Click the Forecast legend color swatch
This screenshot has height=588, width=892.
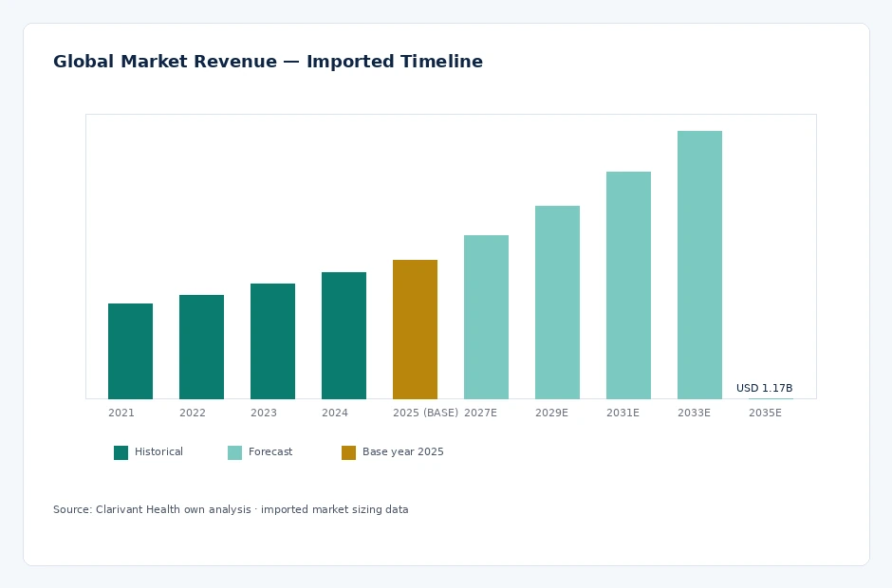tap(235, 452)
